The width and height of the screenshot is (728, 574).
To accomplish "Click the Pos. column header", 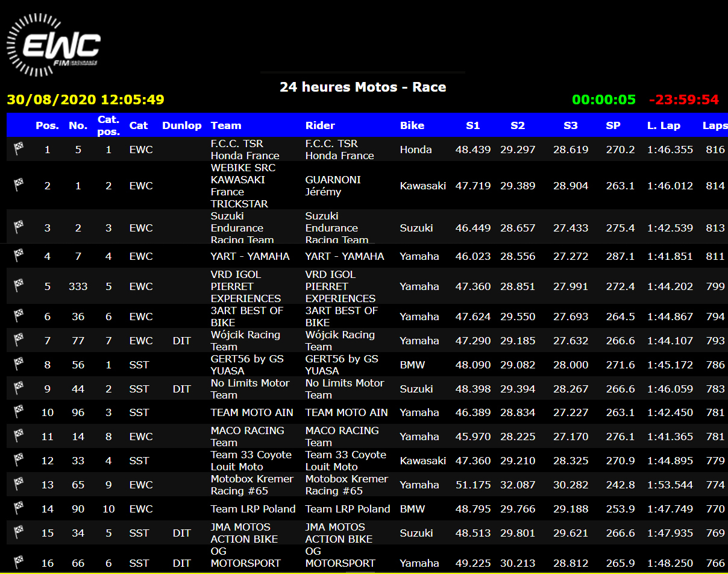I will tap(48, 125).
